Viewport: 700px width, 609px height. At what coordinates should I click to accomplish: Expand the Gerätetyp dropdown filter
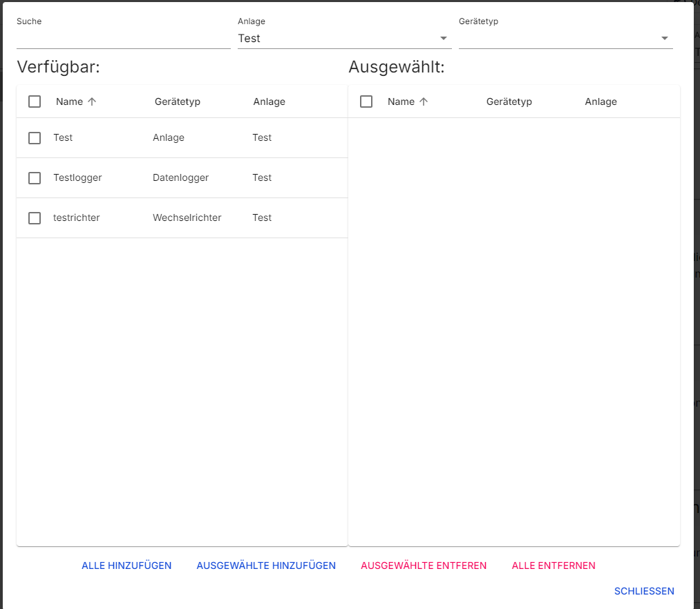(x=565, y=39)
